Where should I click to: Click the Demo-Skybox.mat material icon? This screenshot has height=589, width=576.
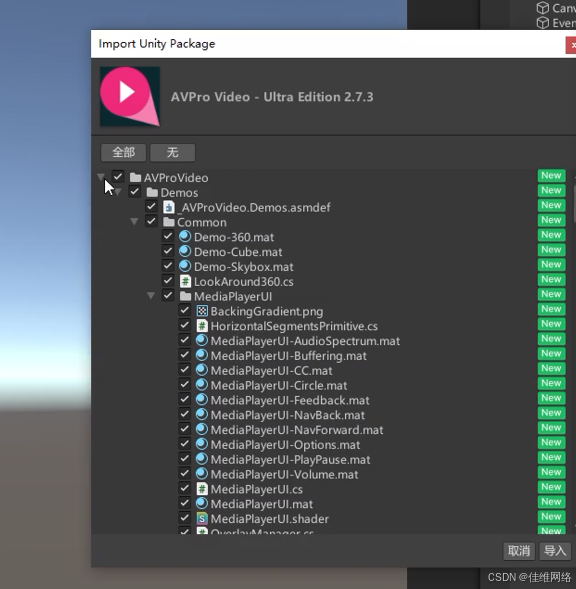[185, 266]
